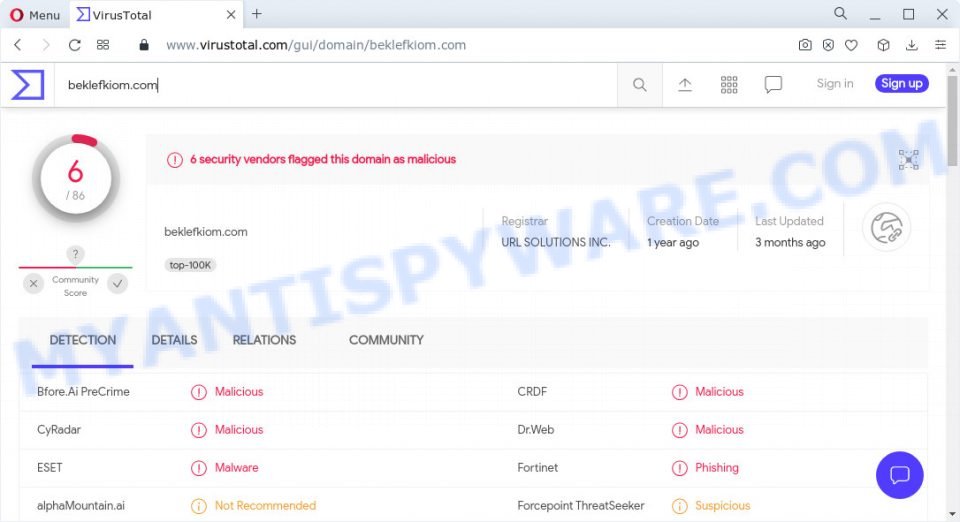Open the Opera Menu button

coord(35,15)
